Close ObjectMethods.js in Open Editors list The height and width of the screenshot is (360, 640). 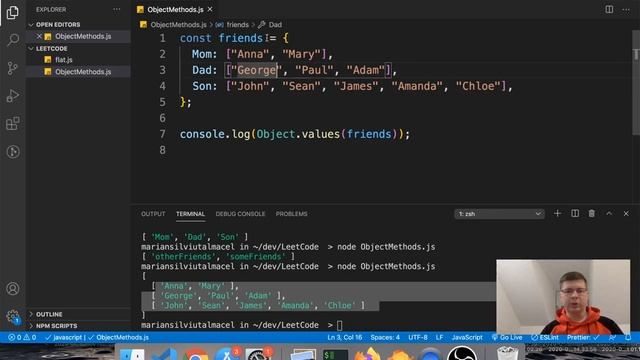(39, 36)
